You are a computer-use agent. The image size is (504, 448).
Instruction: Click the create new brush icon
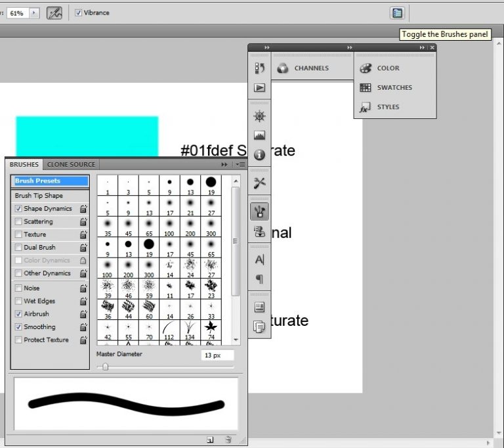[210, 439]
